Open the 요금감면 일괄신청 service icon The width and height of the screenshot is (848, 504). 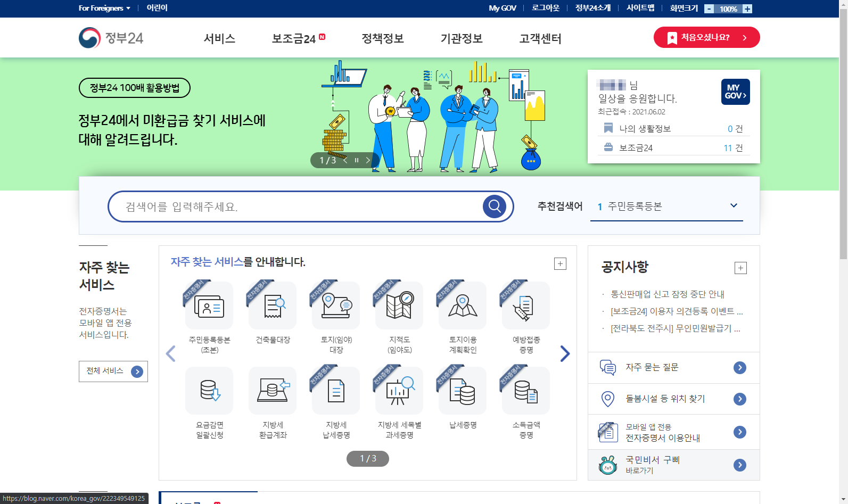coord(209,391)
